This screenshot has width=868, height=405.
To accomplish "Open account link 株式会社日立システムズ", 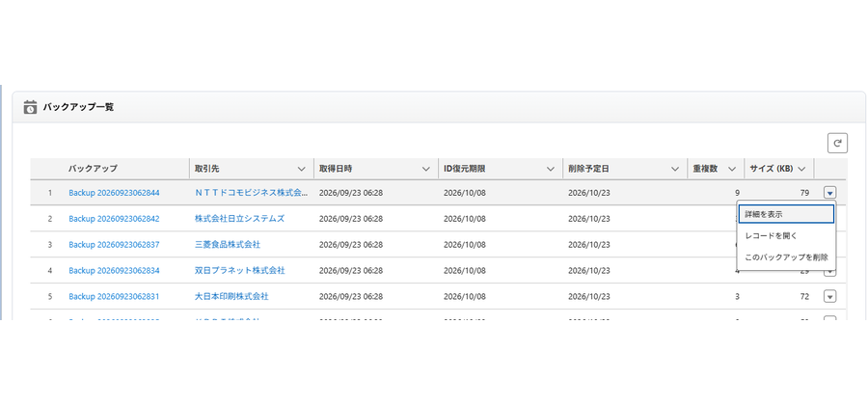I will click(240, 219).
